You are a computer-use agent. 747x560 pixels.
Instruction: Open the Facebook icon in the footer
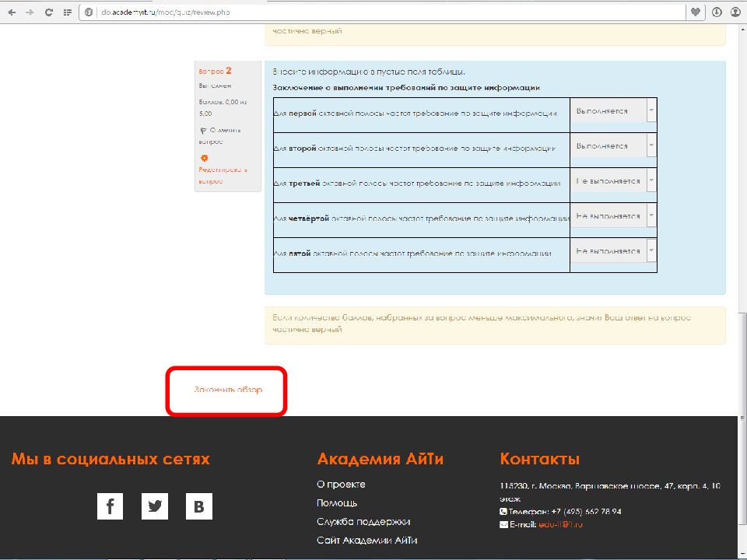pyautogui.click(x=110, y=506)
